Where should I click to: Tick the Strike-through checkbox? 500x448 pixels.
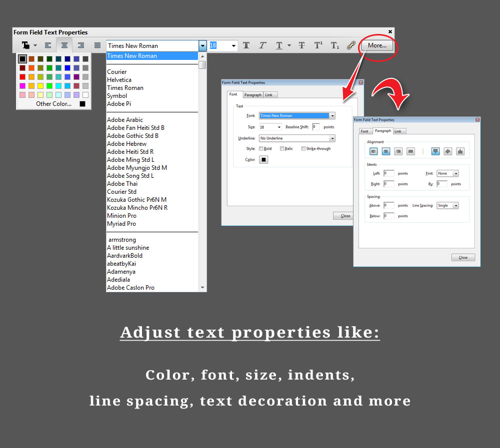coord(303,149)
